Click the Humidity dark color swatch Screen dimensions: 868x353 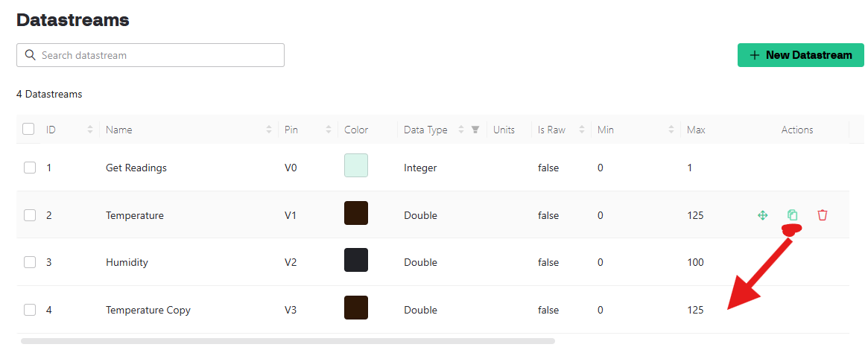(356, 260)
